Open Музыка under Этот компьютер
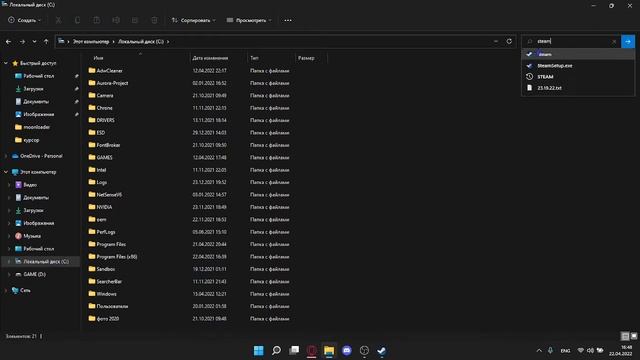 tap(31, 236)
